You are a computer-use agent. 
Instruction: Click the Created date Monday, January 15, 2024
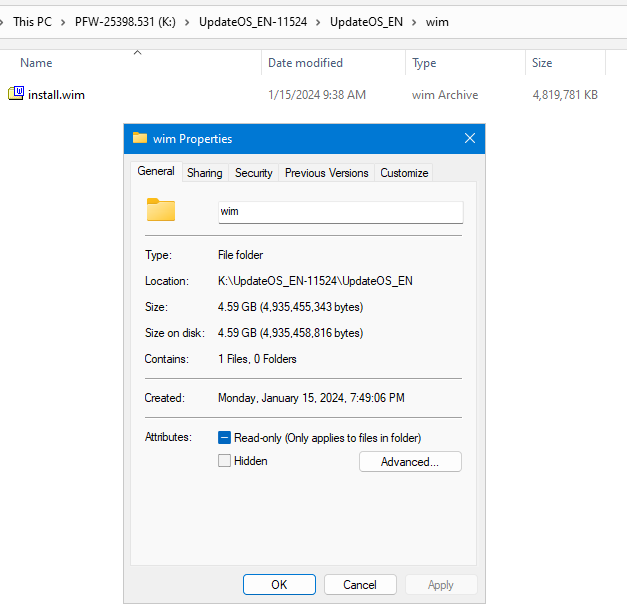[311, 398]
